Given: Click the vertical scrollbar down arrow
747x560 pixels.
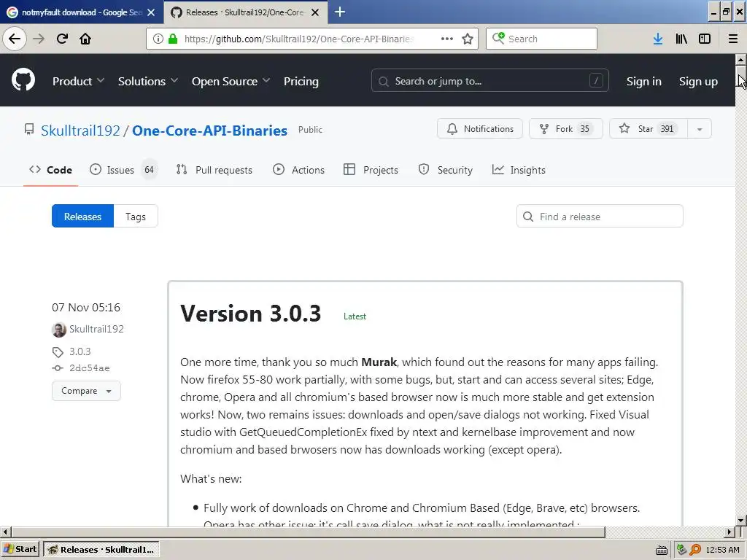Looking at the screenshot, I should point(740,521).
